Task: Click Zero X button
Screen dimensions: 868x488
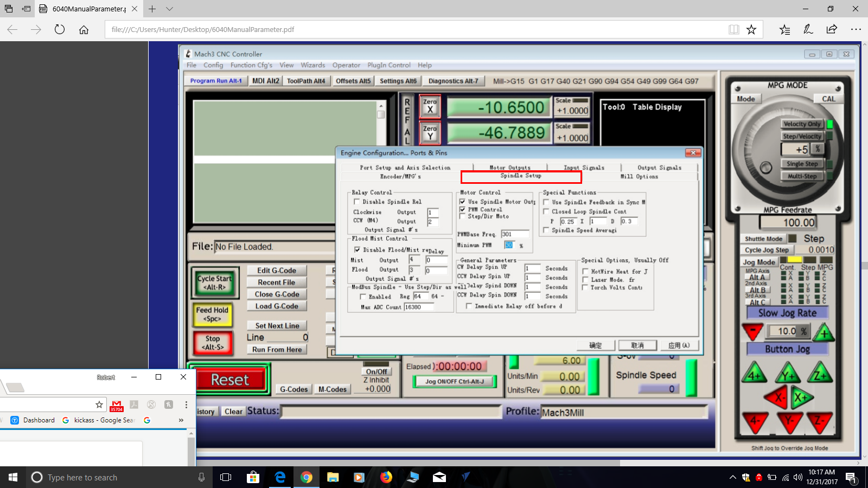Action: coord(430,106)
